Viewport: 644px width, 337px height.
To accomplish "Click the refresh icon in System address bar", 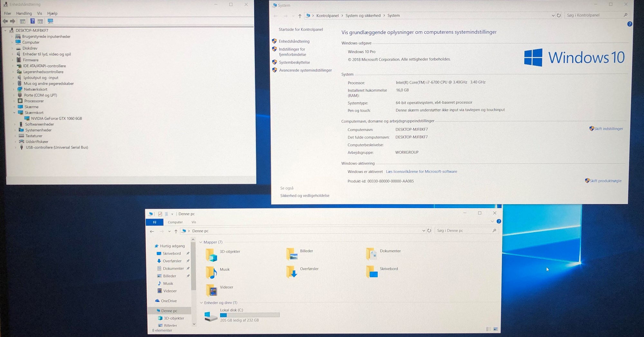I will click(x=559, y=15).
